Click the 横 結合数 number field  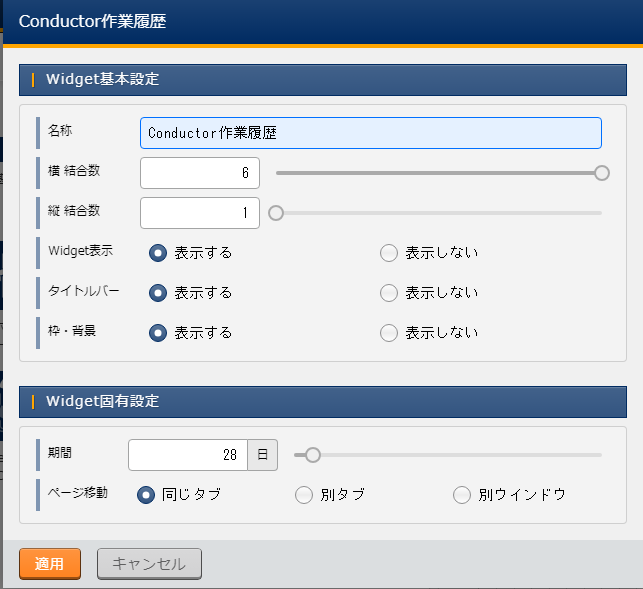point(200,173)
